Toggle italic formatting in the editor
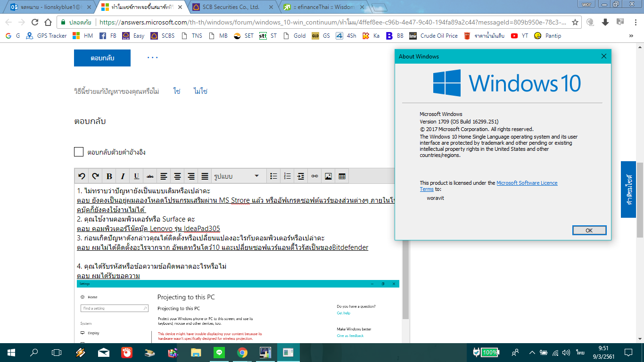 pos(123,176)
